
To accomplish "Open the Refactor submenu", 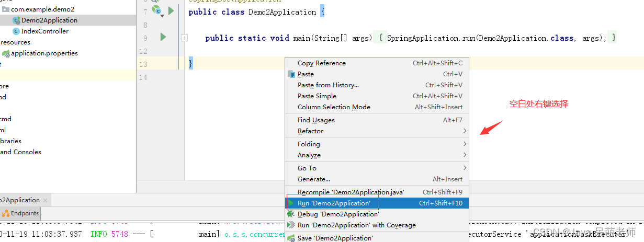I will click(377, 131).
